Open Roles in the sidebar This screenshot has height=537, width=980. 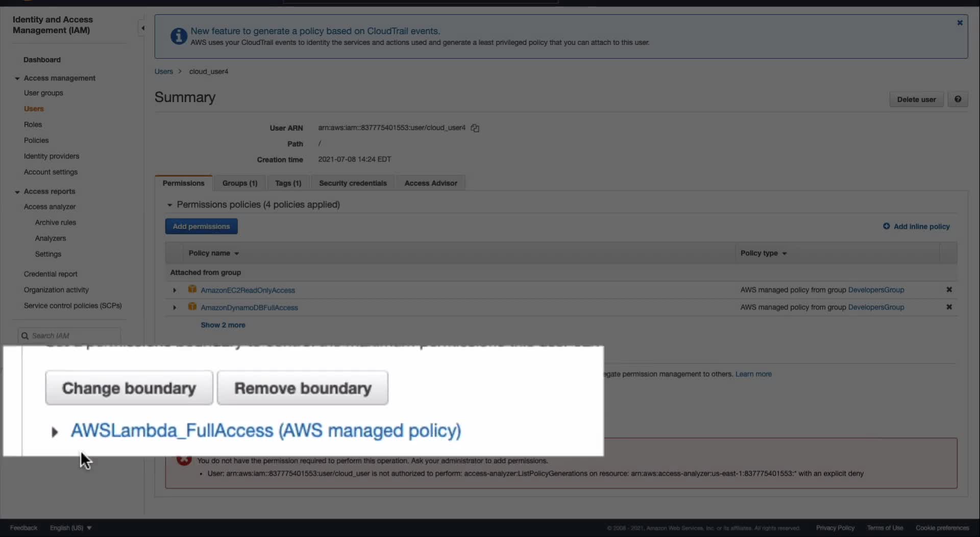coord(33,125)
